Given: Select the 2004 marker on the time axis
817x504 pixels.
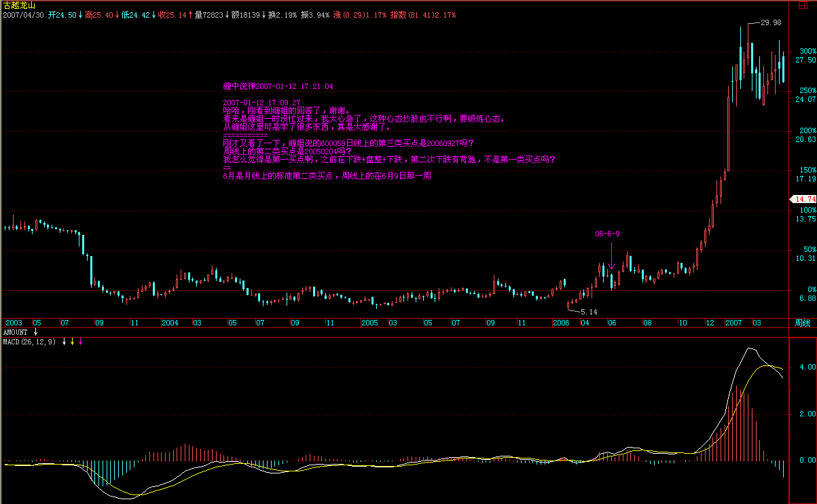Looking at the screenshot, I should pyautogui.click(x=170, y=323).
